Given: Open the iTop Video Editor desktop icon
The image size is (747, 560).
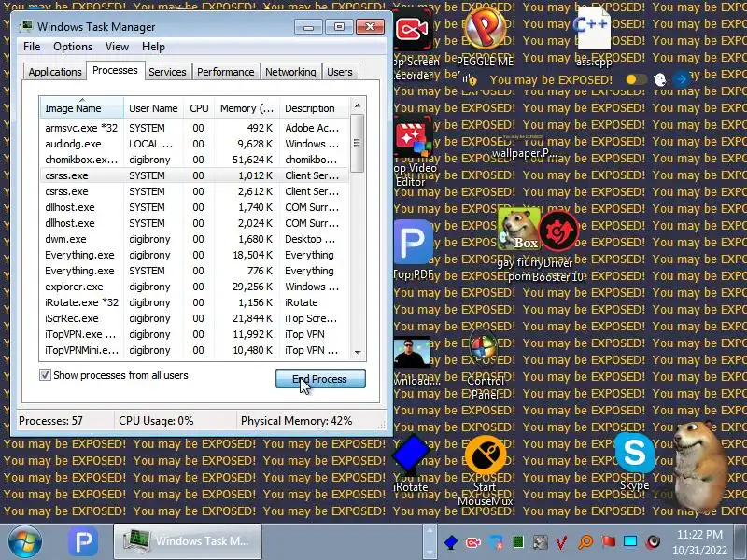Looking at the screenshot, I should (x=413, y=138).
